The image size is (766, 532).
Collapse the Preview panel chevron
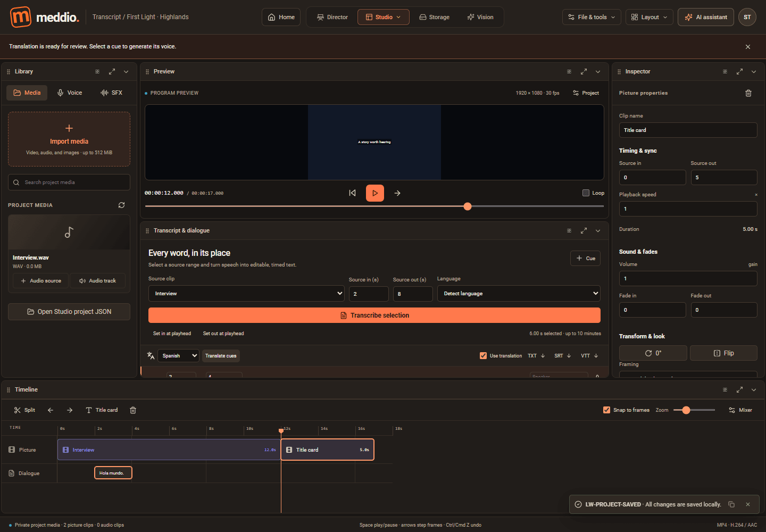tap(598, 71)
